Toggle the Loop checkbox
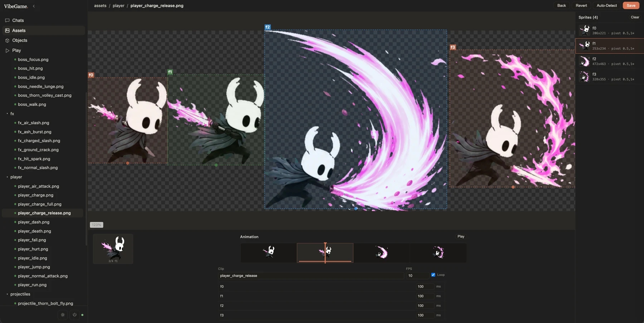Screen dimensions: 644x323 pos(433,275)
